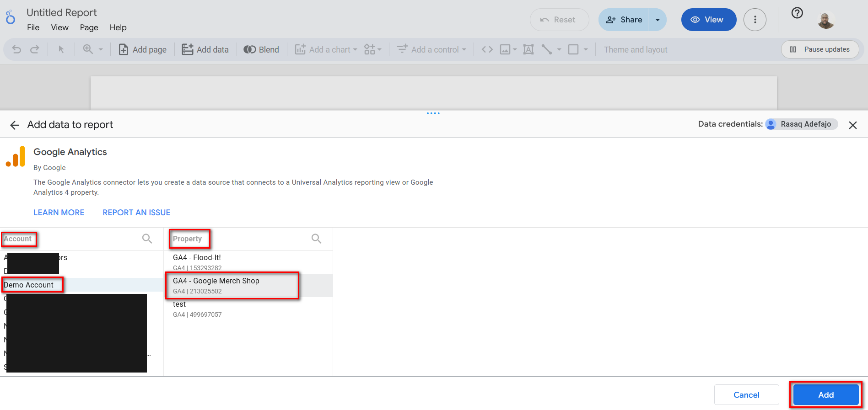Open shape type dropdown arrow
This screenshot has height=410, width=868.
(x=586, y=49)
